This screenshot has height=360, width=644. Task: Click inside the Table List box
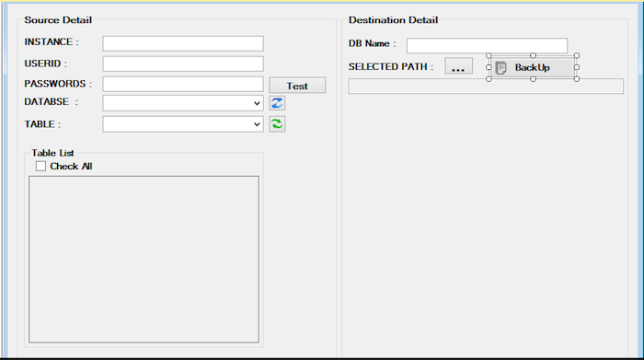click(144, 260)
